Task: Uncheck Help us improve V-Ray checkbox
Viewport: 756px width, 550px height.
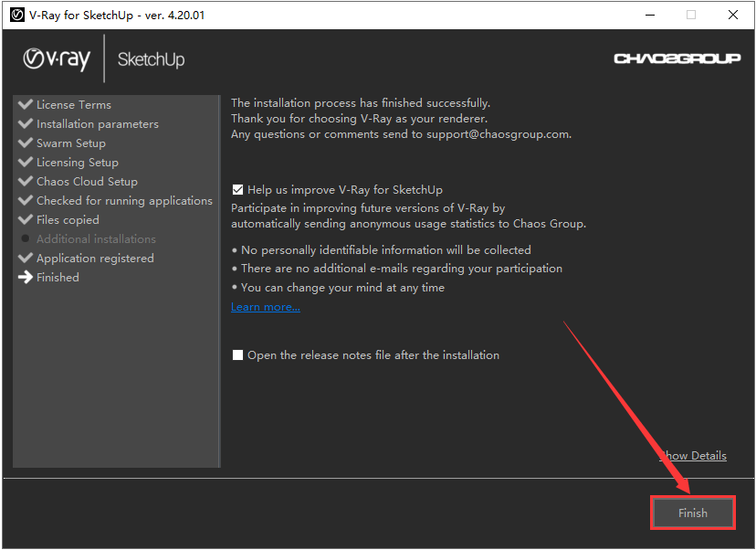Action: click(x=237, y=190)
